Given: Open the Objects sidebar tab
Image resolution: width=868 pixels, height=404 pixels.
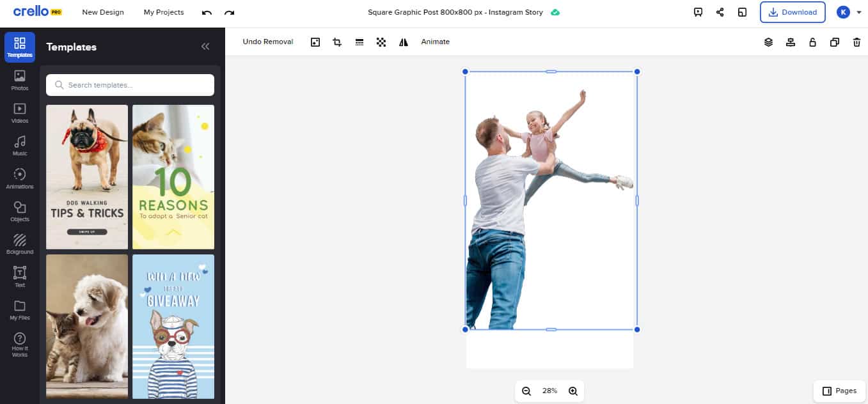Looking at the screenshot, I should pyautogui.click(x=20, y=212).
